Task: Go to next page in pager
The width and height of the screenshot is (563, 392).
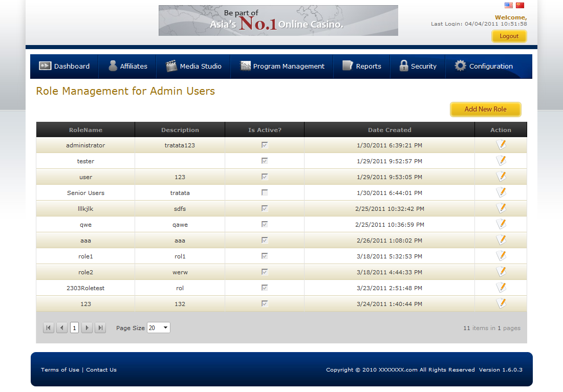Action: (87, 328)
